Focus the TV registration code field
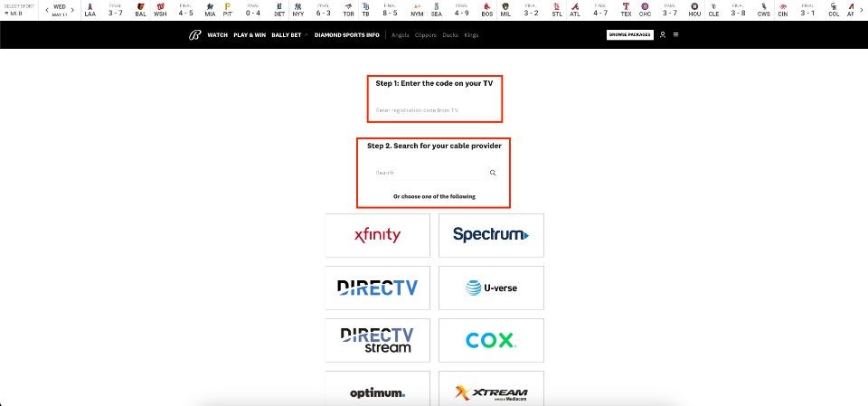Screen dimensions: 868x406 click(x=435, y=110)
